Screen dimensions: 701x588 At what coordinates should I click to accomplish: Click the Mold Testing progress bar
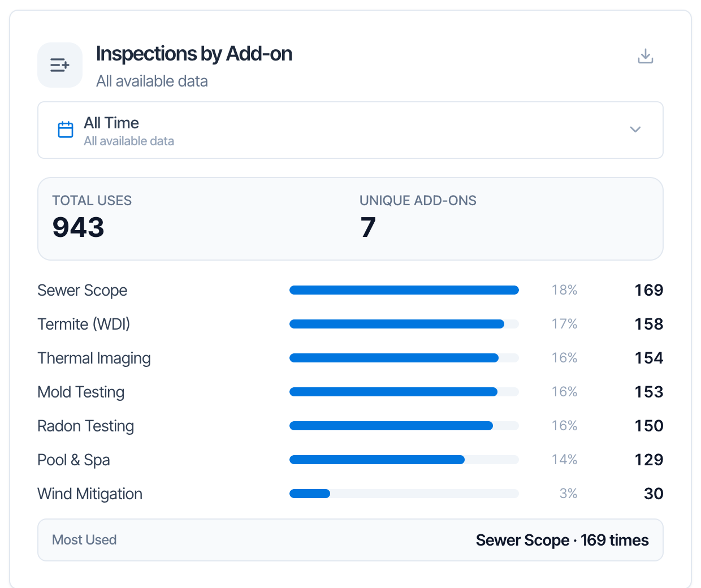click(404, 392)
